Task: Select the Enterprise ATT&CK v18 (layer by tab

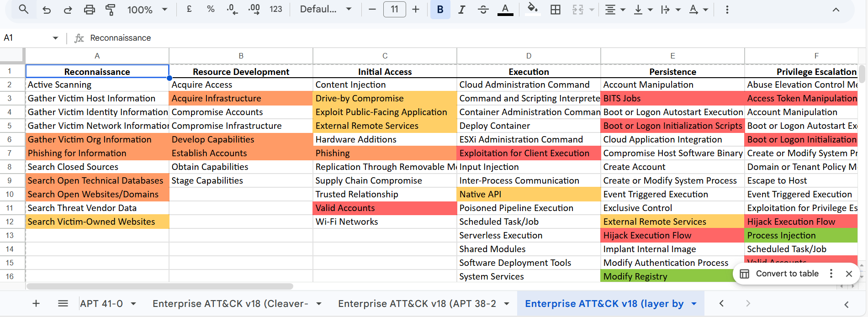Action: coord(604,304)
